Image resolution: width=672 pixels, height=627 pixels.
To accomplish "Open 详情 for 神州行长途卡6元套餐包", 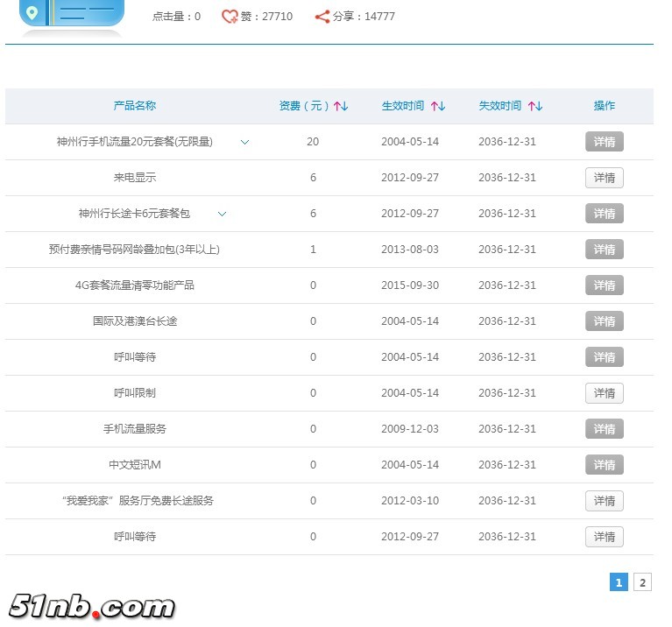I will (605, 214).
